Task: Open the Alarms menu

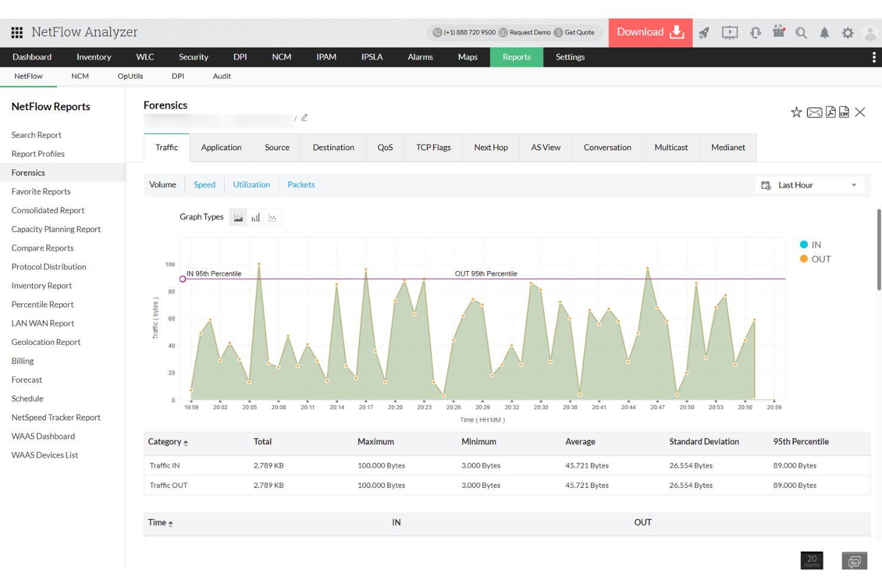Action: click(x=420, y=57)
